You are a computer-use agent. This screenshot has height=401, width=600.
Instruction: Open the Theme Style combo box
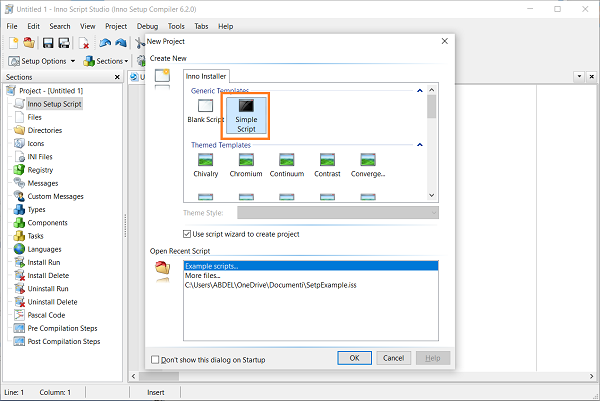(x=338, y=213)
